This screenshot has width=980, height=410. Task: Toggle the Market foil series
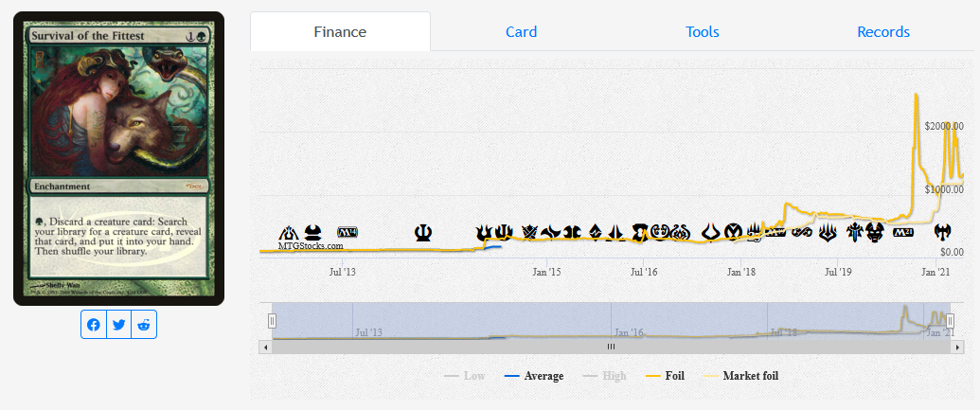click(x=741, y=376)
